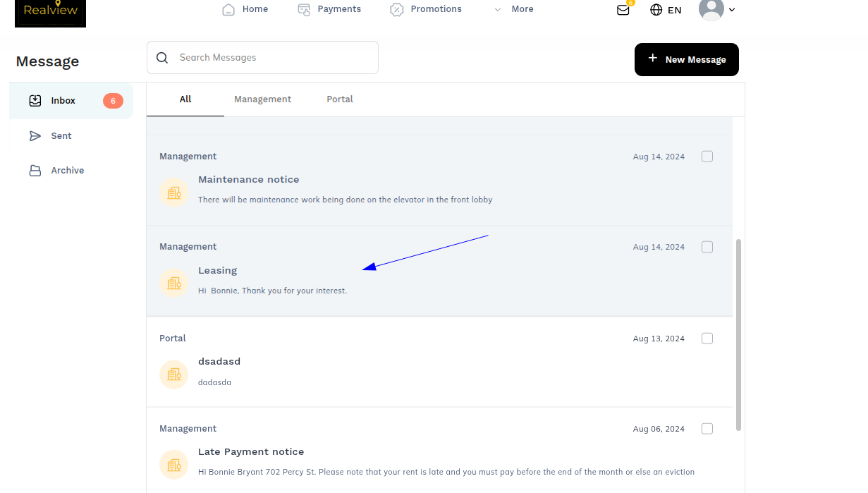Switch to the Portal tab
This screenshot has height=493, width=868.
340,99
